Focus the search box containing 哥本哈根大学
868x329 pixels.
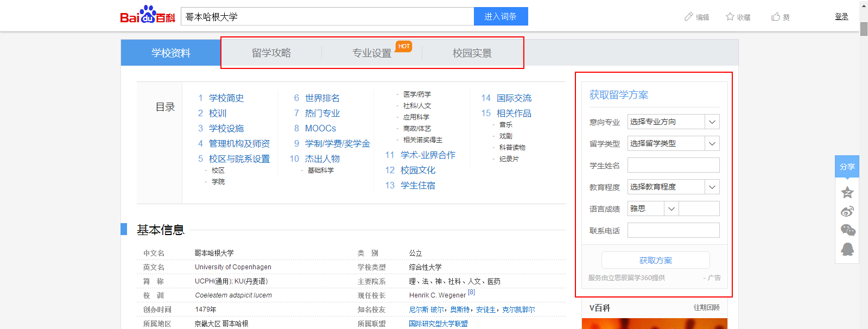(327, 16)
